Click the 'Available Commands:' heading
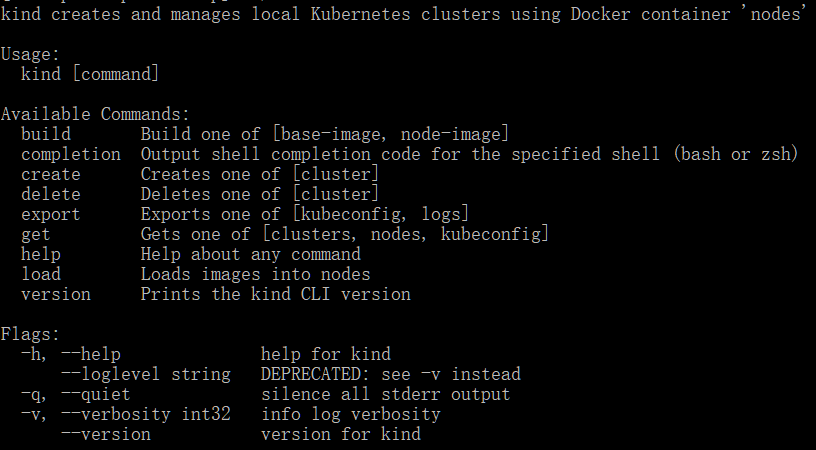The height and width of the screenshot is (450, 816). (96, 114)
